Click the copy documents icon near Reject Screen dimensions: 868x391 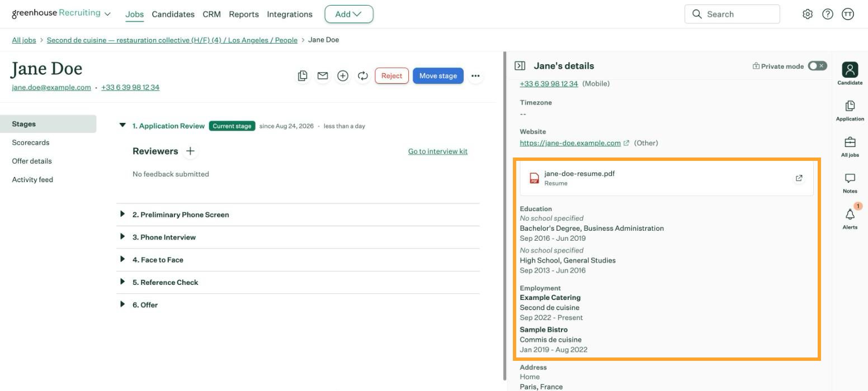[x=303, y=75]
